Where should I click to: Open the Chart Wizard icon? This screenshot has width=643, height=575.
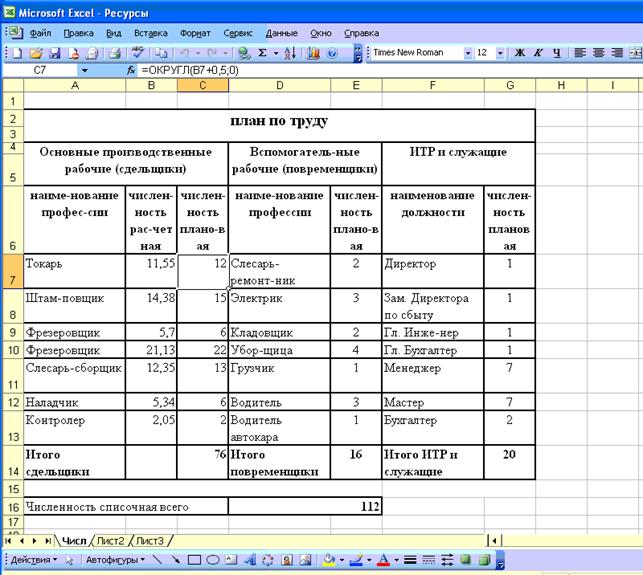pyautogui.click(x=314, y=53)
